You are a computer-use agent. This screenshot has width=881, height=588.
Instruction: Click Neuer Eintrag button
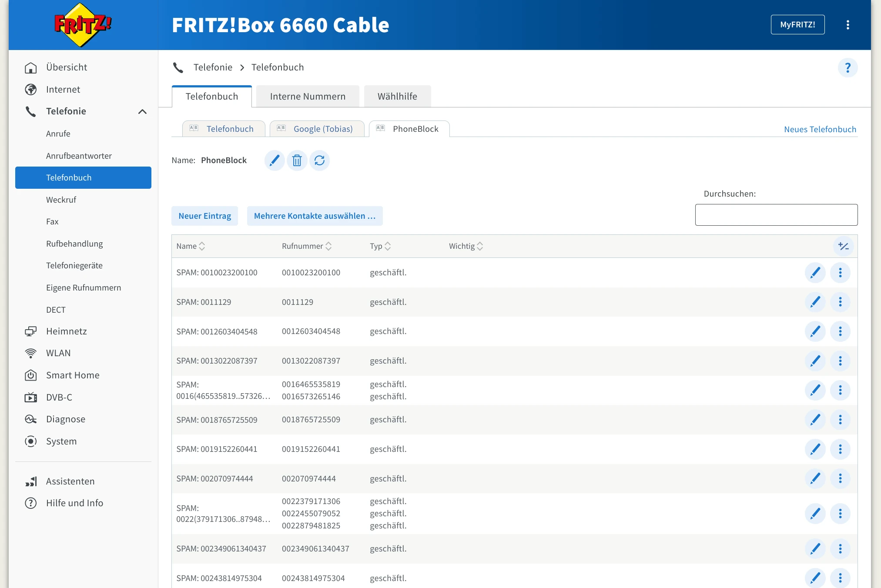tap(204, 216)
